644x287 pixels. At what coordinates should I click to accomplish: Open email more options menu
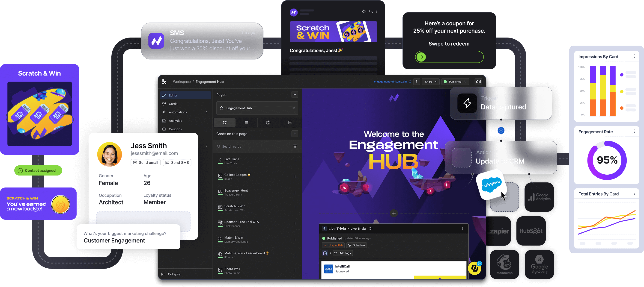click(377, 12)
